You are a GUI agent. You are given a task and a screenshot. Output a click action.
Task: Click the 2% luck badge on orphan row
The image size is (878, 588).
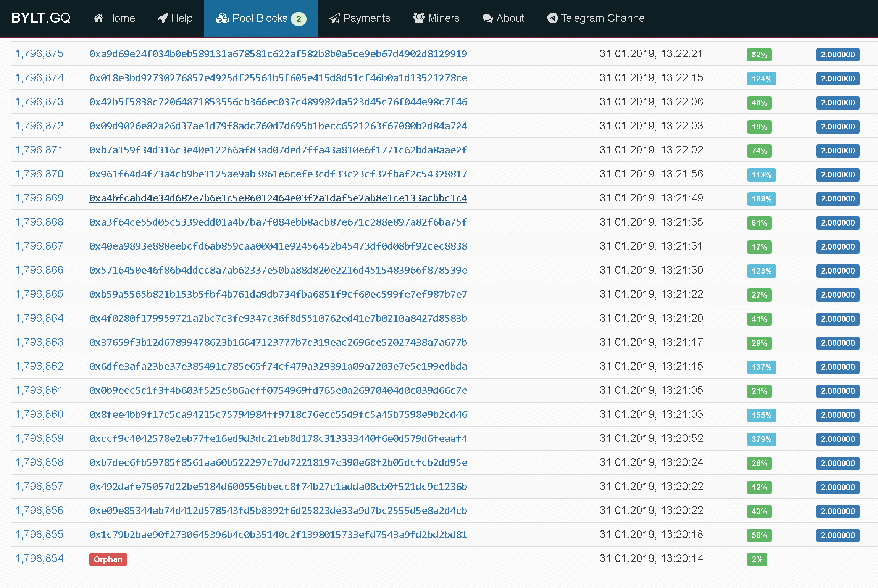(757, 559)
